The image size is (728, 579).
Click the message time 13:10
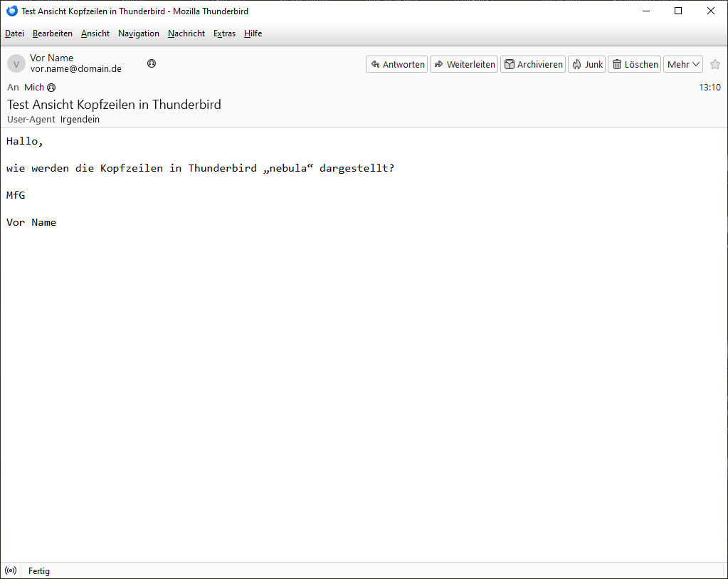pyautogui.click(x=709, y=88)
